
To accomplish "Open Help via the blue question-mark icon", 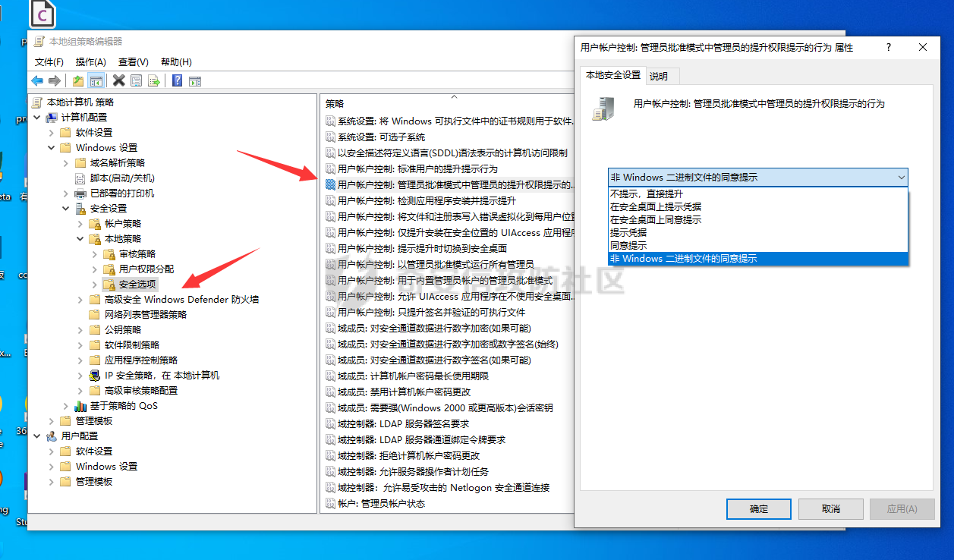I will tap(177, 80).
